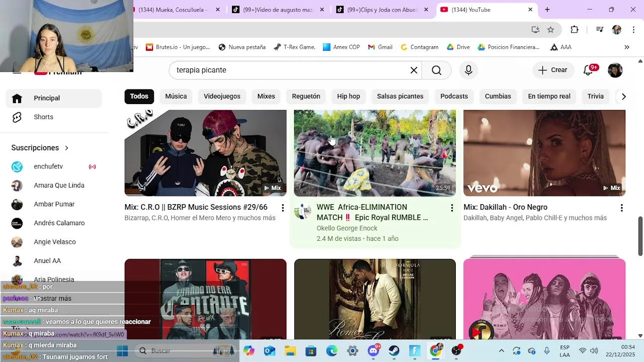Viewport: 644px width, 362px height.
Task: Open options for C.R.O BZRP mix
Action: (x=283, y=208)
